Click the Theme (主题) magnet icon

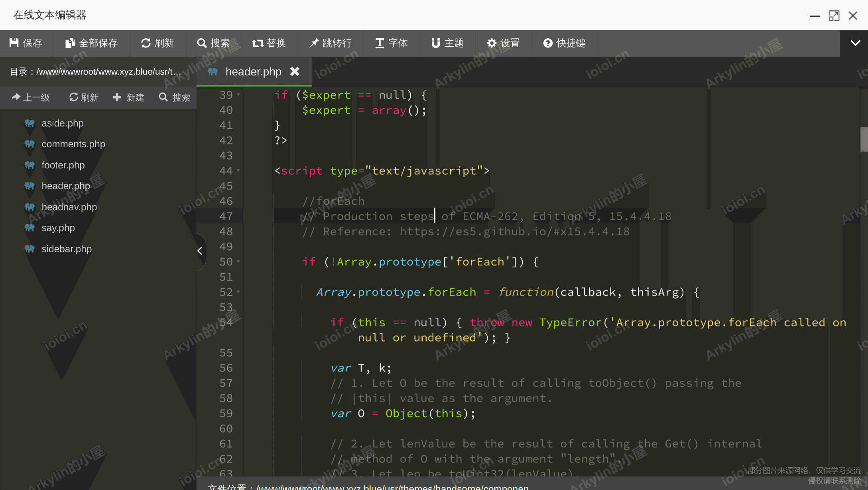click(x=436, y=43)
